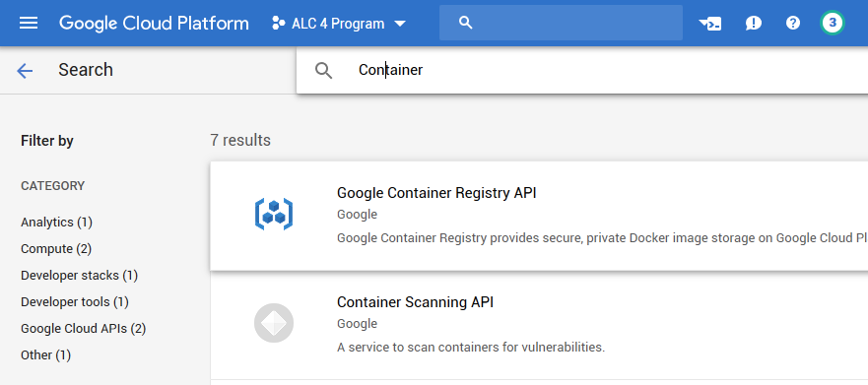Filter by Developer tools (1)
This screenshot has width=868, height=385.
tap(75, 301)
